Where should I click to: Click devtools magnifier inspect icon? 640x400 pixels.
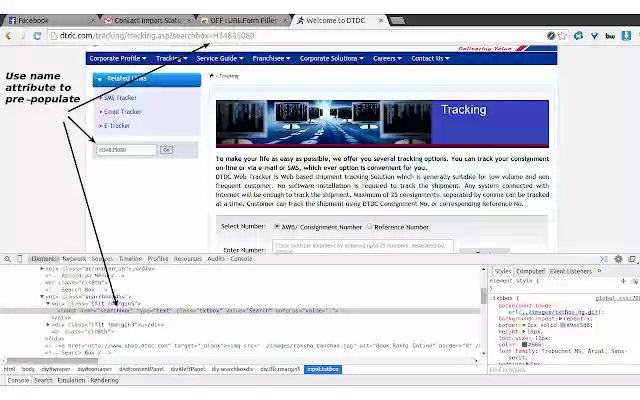click(x=7, y=259)
